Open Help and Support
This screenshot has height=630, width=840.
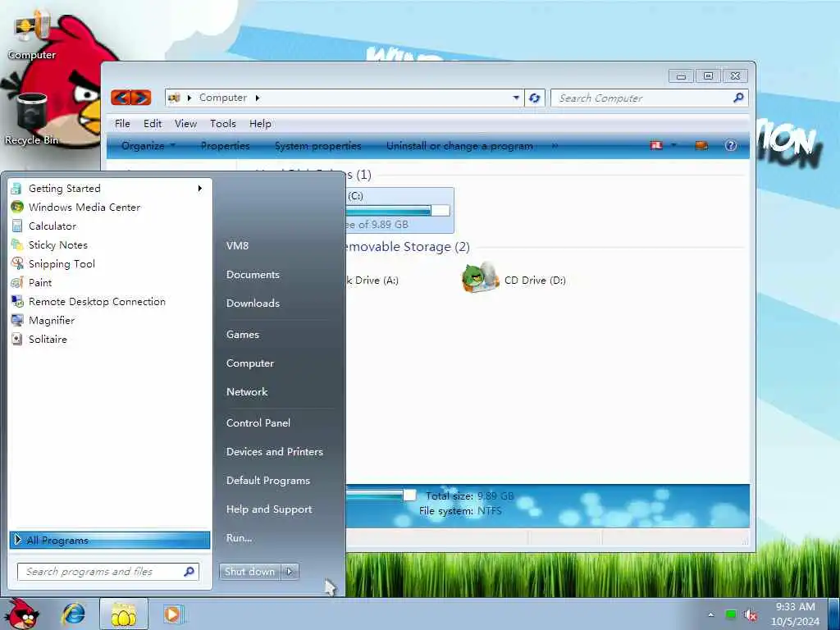click(x=269, y=509)
